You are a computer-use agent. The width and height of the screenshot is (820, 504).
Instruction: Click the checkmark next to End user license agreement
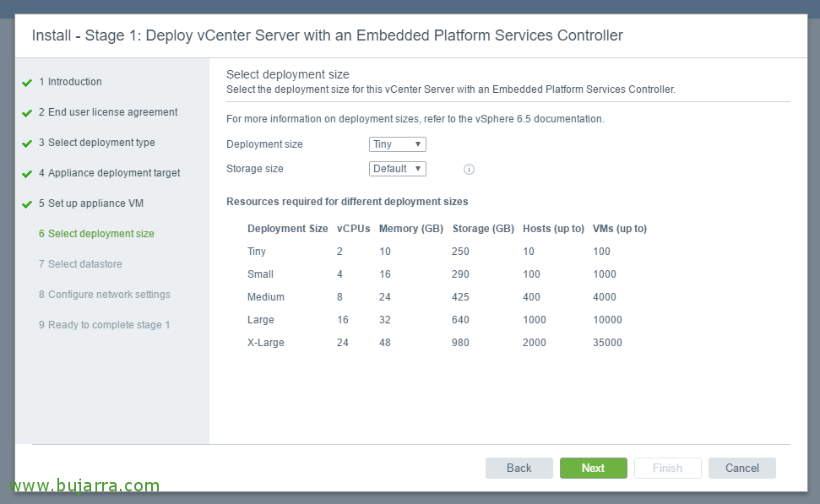(x=27, y=113)
